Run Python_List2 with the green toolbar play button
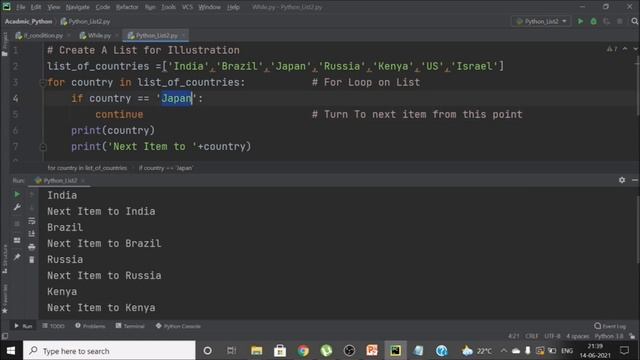Screen dimensions: 640x360 tap(580, 21)
